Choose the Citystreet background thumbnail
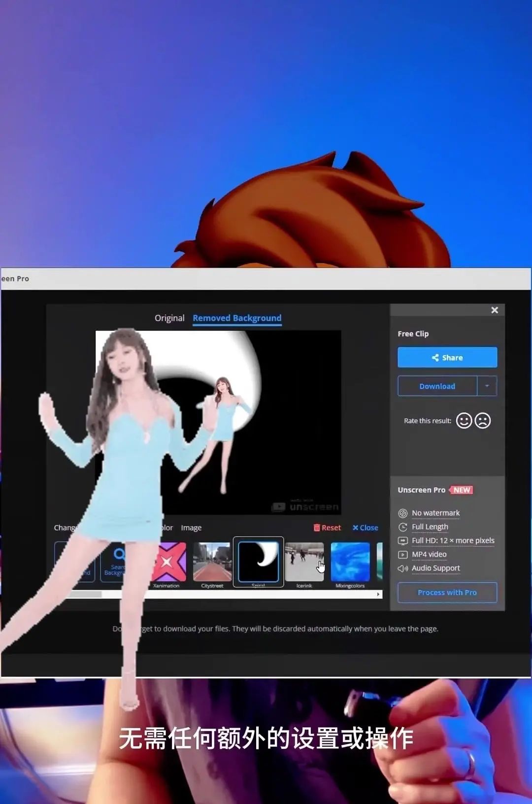This screenshot has width=532, height=804. (x=212, y=562)
